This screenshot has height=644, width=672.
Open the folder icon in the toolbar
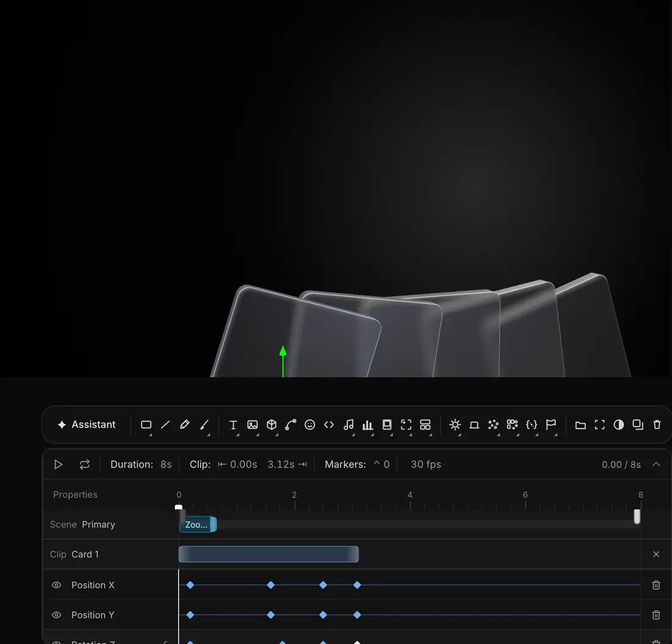click(x=580, y=425)
